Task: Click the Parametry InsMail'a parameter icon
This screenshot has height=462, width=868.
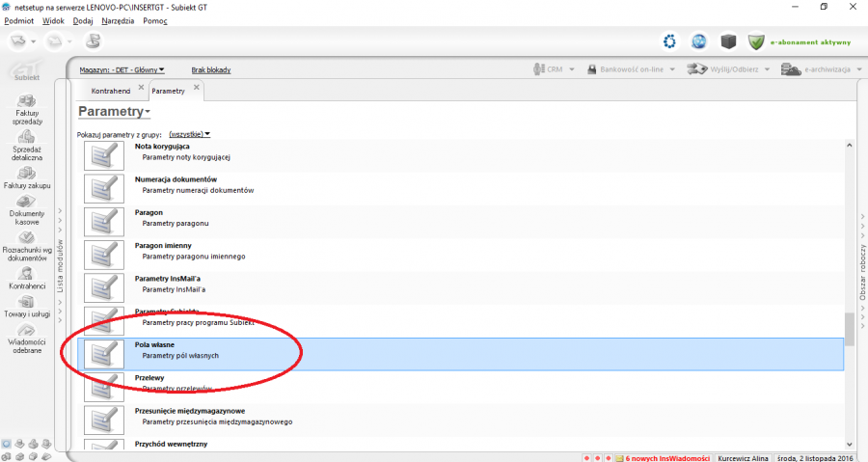Action: [x=104, y=287]
